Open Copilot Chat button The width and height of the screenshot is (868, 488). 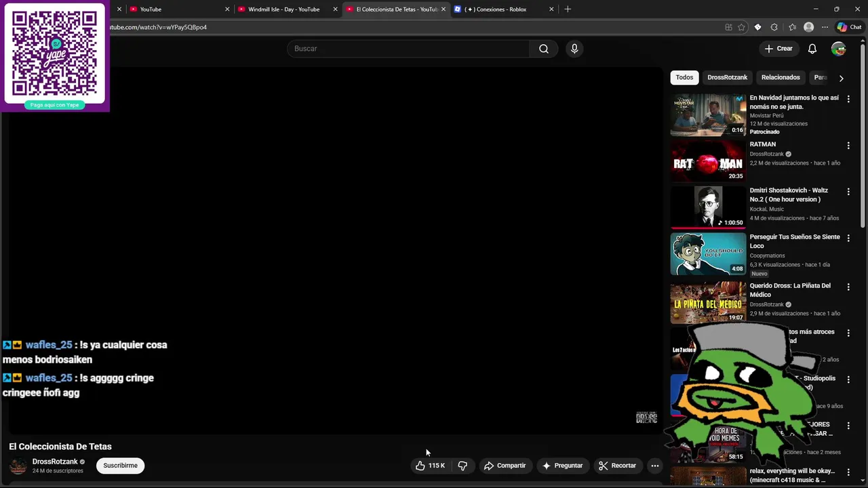click(849, 27)
